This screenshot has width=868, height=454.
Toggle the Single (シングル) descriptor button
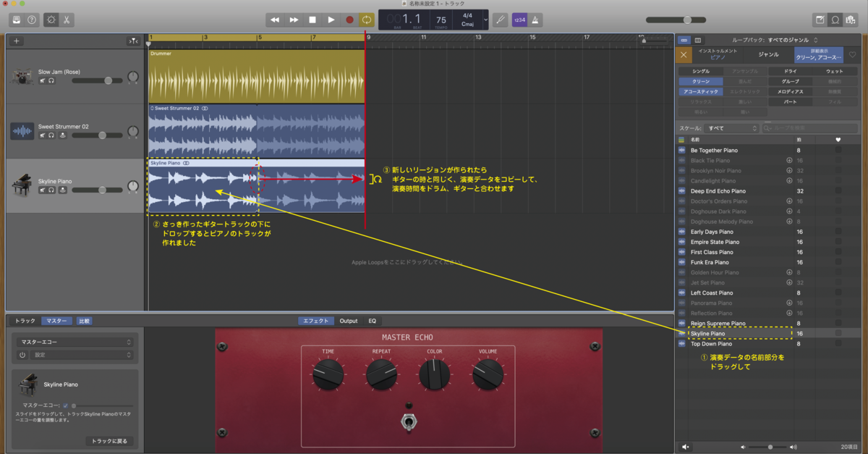tap(701, 72)
